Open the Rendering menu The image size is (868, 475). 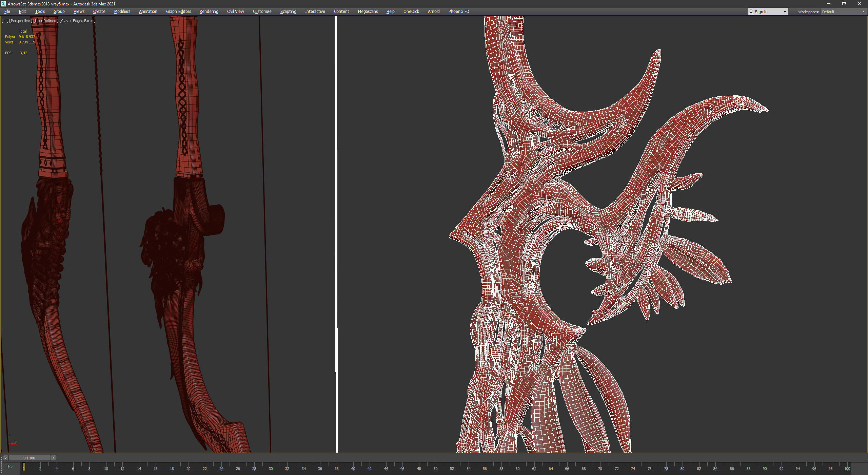coord(209,12)
